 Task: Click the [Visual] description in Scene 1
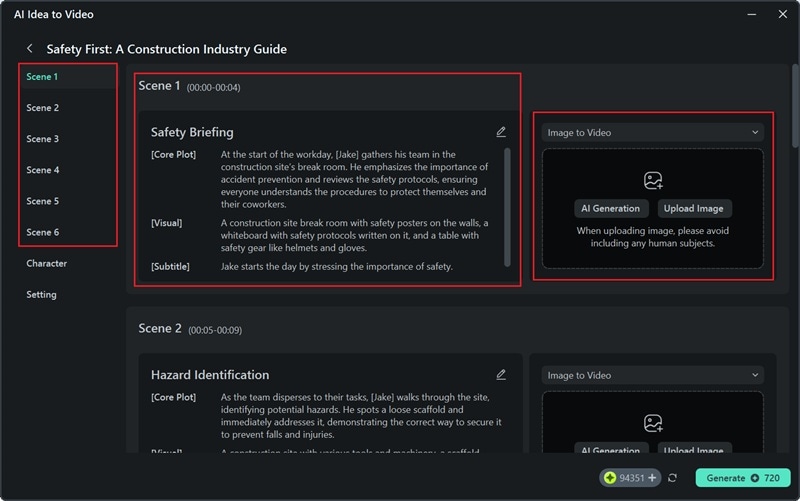click(x=355, y=236)
